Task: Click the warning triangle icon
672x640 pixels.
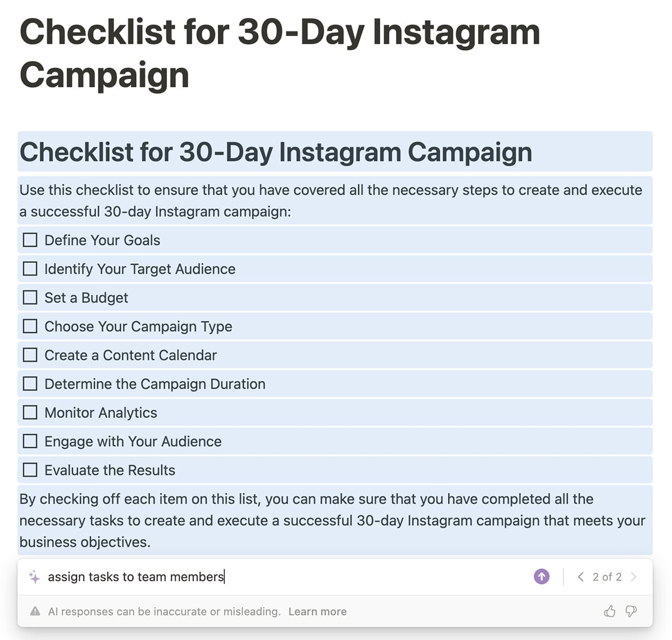Action: 35,611
